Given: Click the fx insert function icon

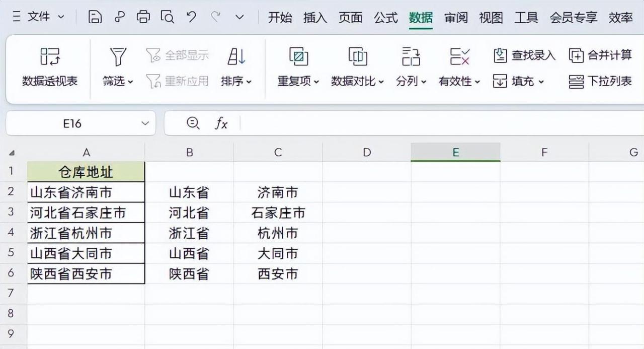Looking at the screenshot, I should click(221, 123).
